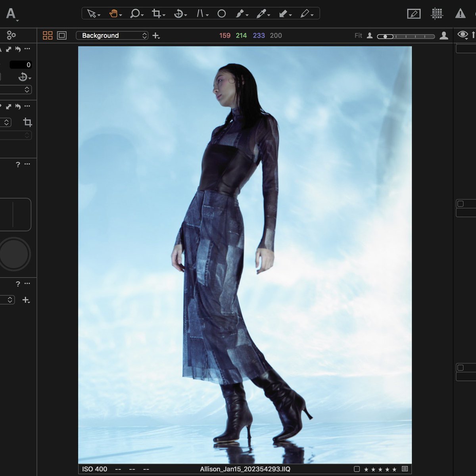Image resolution: width=476 pixels, height=476 pixels.
Task: Open help question mark of third panel
Action: 18,164
